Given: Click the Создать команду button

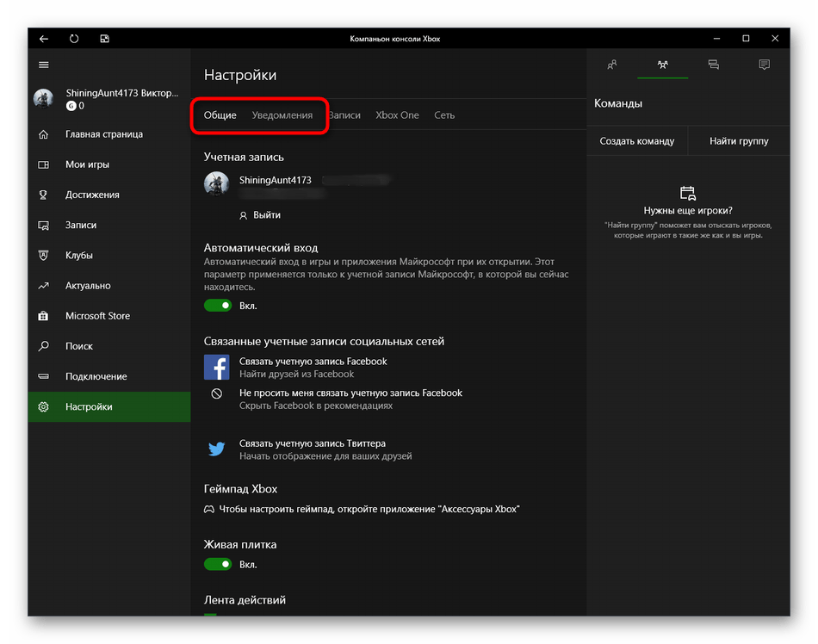Looking at the screenshot, I should click(x=637, y=141).
